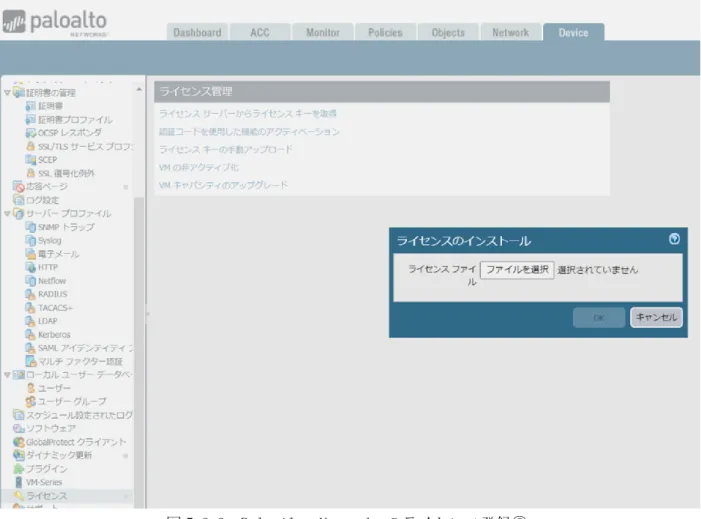Click the 証明書の管理 folder icon
This screenshot has width=701, height=519.
[x=19, y=93]
